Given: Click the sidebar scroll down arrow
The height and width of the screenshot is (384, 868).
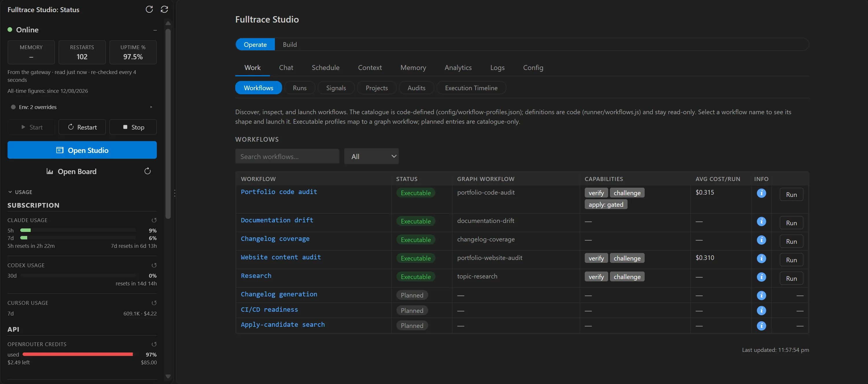Looking at the screenshot, I should [x=168, y=376].
